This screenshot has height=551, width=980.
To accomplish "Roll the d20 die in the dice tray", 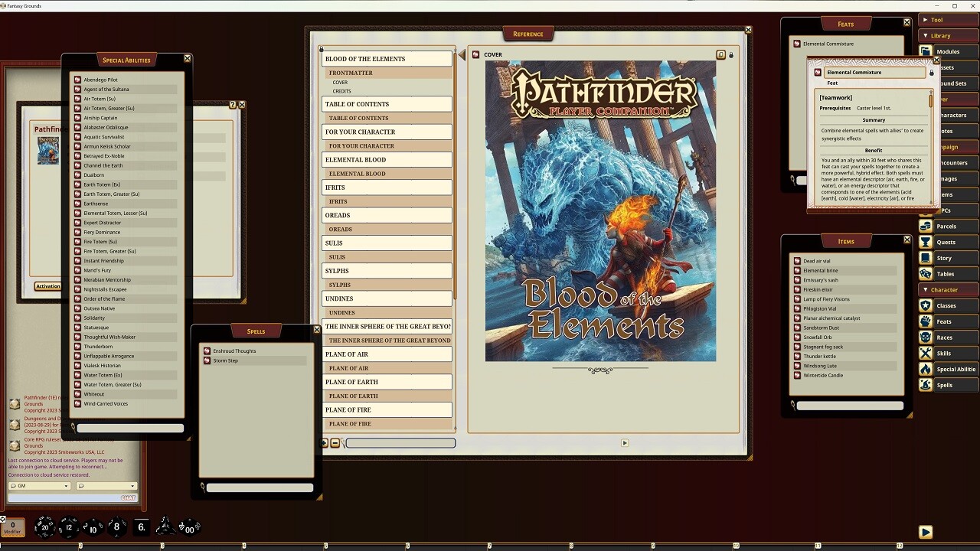I will 44,527.
